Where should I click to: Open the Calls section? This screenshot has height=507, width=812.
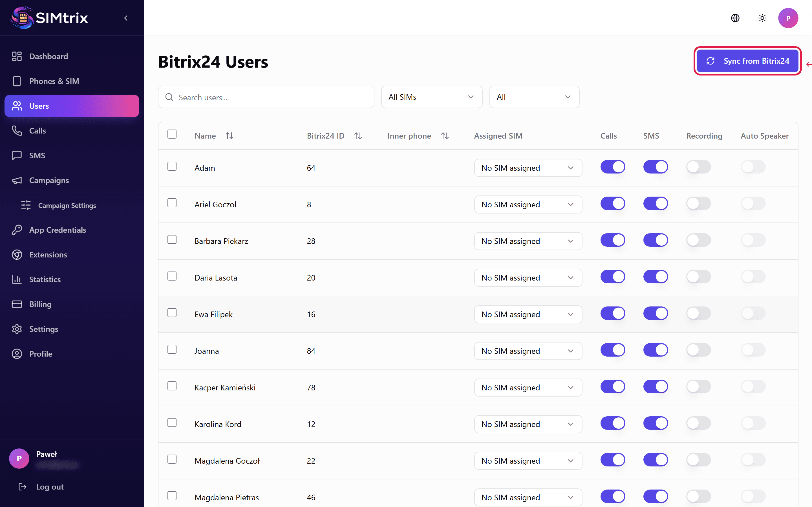[37, 130]
